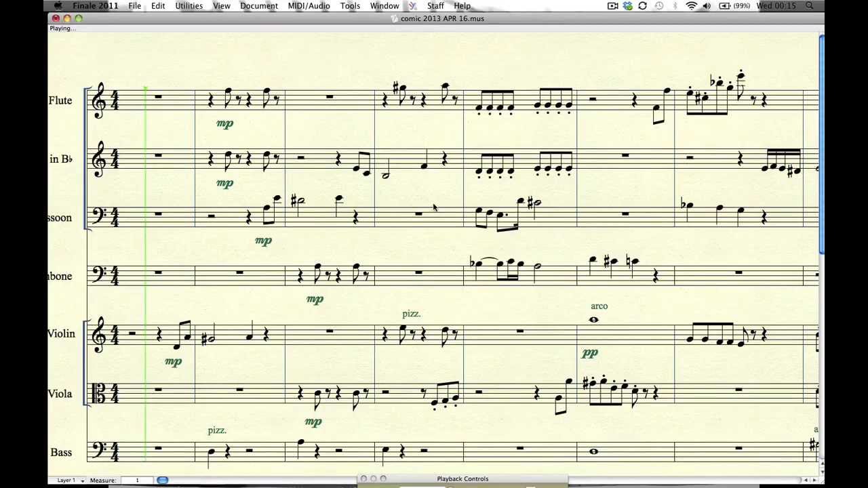The image size is (868, 488).
Task: Open the Layer 1 dropdown
Action: tap(71, 480)
